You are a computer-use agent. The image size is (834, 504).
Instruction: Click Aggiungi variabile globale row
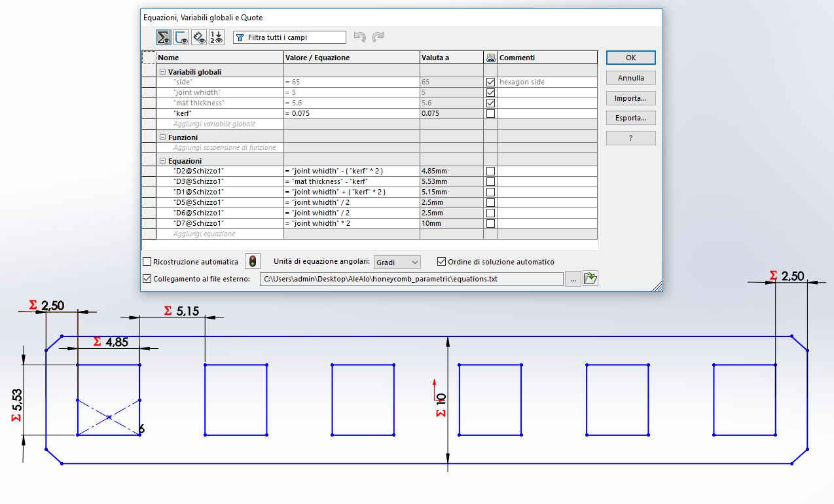coord(220,124)
